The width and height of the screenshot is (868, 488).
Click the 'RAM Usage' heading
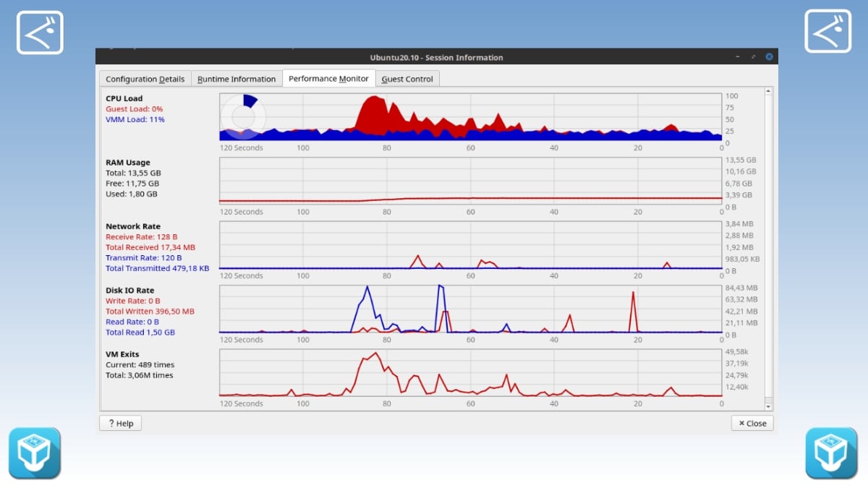click(127, 163)
